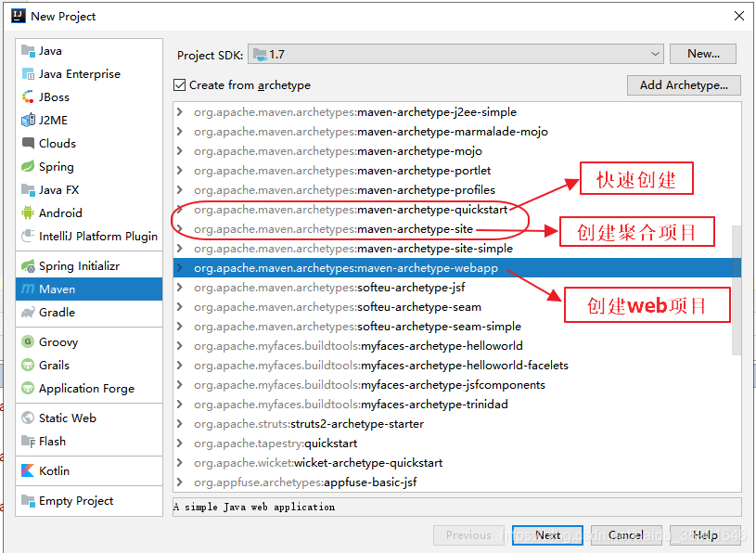The image size is (756, 553).
Task: Click the J2ME icon
Action: pyautogui.click(x=28, y=120)
